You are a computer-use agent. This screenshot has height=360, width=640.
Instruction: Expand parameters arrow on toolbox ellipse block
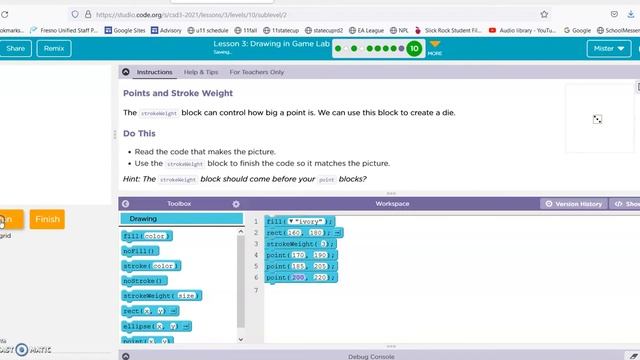click(186, 326)
